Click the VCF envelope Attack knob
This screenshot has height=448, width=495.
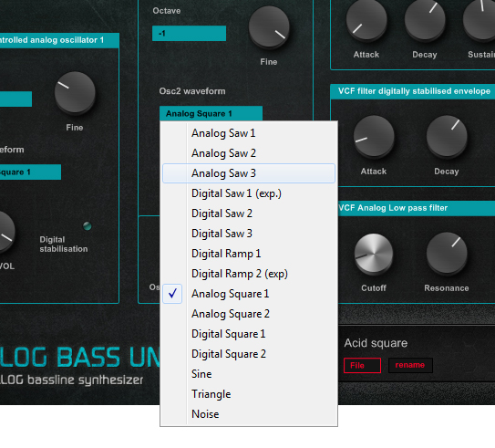pos(374,136)
